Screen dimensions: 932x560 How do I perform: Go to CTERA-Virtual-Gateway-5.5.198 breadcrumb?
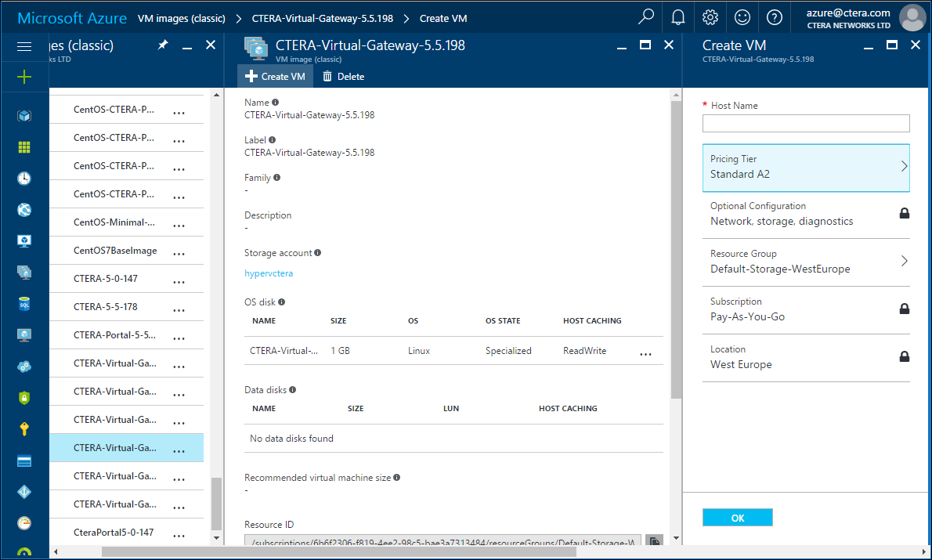point(322,19)
